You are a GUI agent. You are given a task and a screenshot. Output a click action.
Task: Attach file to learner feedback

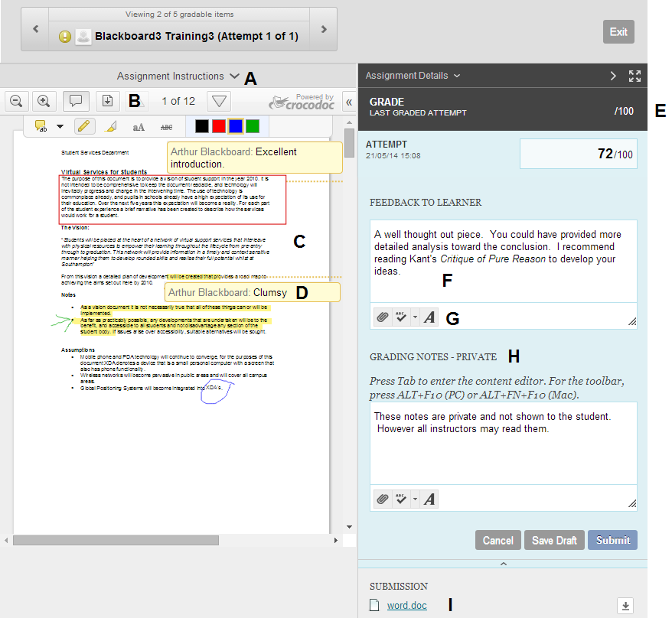point(383,317)
